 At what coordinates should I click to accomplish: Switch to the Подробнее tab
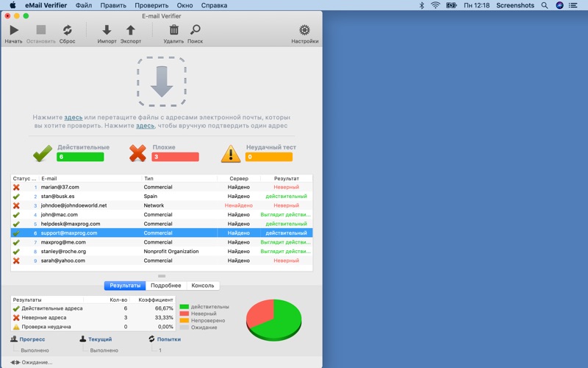[166, 286]
